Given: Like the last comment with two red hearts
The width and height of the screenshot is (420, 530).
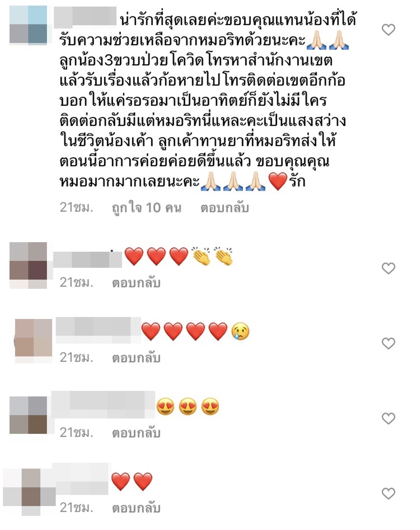Looking at the screenshot, I should pyautogui.click(x=388, y=493).
